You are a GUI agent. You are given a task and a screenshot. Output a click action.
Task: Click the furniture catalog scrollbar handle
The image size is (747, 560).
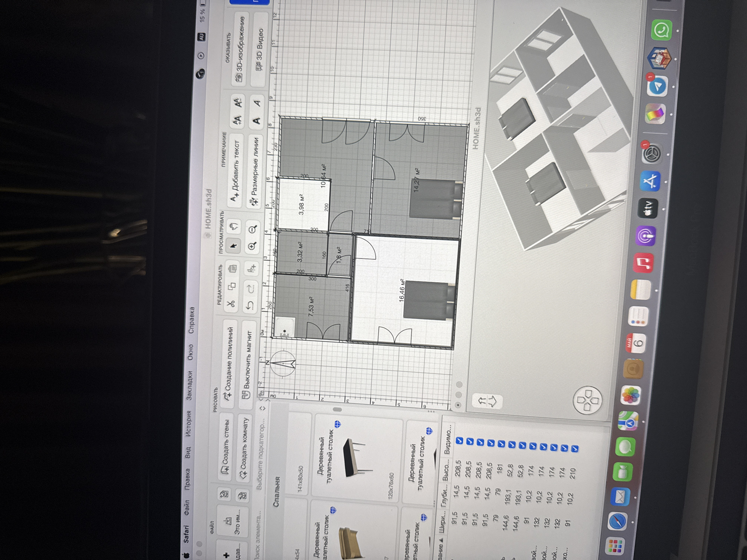tap(337, 410)
